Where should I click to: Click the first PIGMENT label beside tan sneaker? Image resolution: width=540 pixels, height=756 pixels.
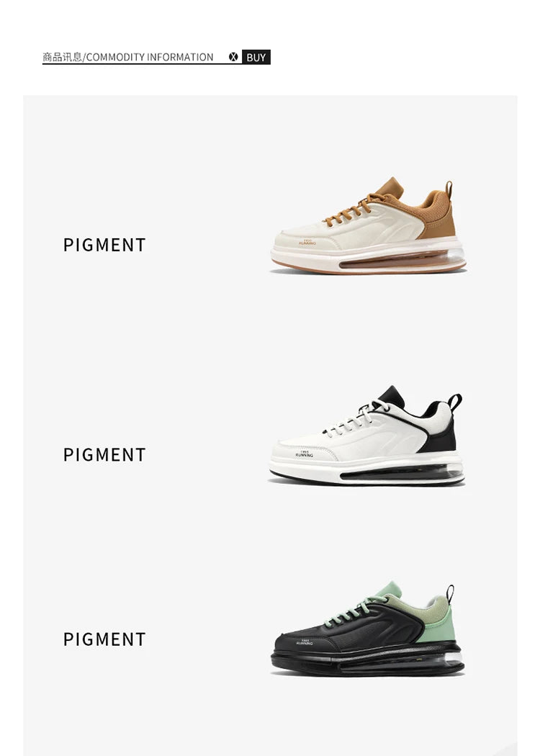(104, 245)
